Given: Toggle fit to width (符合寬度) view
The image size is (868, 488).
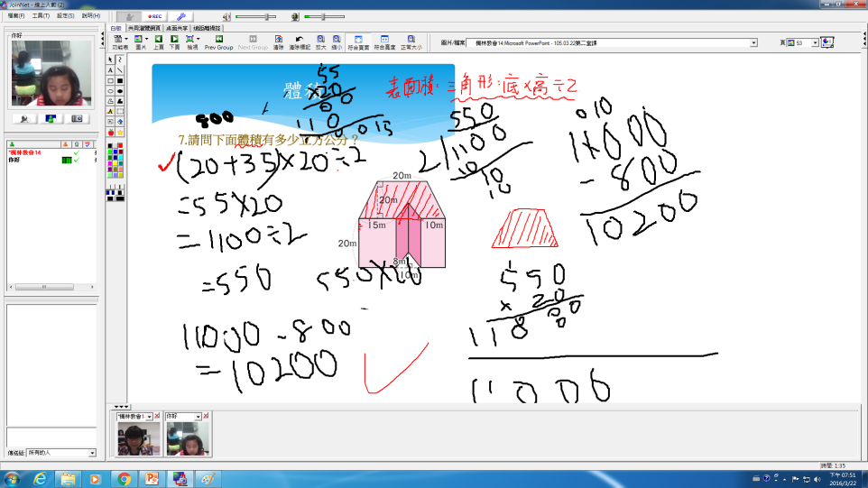Looking at the screenshot, I should (384, 41).
